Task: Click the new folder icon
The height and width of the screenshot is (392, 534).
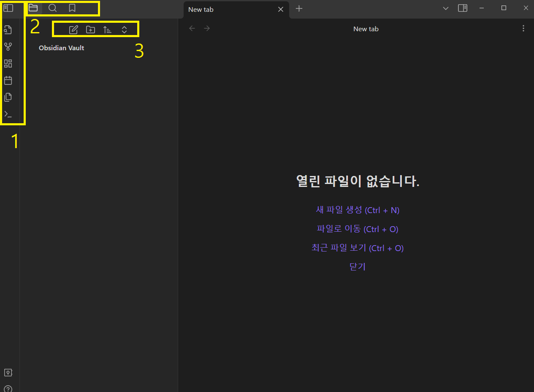Action: click(90, 30)
